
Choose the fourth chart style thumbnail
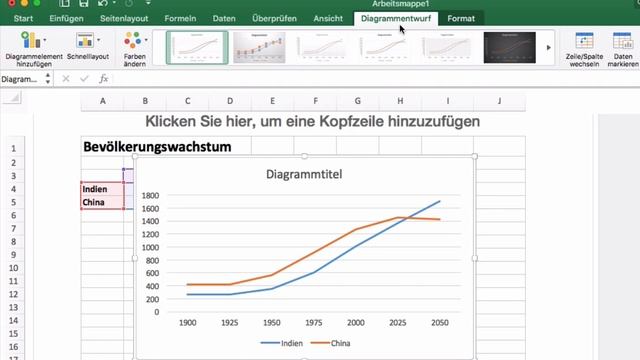pyautogui.click(x=384, y=48)
